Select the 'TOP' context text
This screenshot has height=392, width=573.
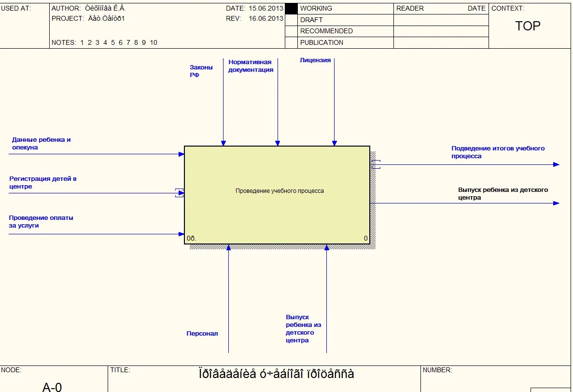[527, 26]
